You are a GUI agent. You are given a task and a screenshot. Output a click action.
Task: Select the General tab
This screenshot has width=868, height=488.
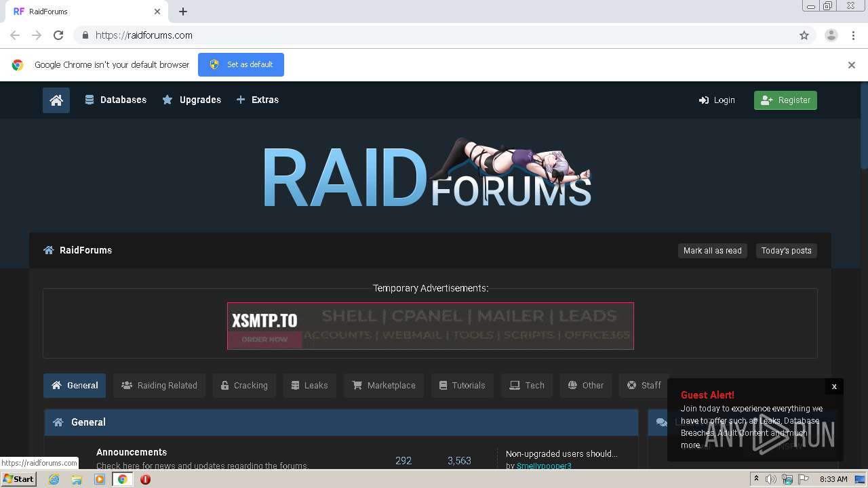point(75,385)
